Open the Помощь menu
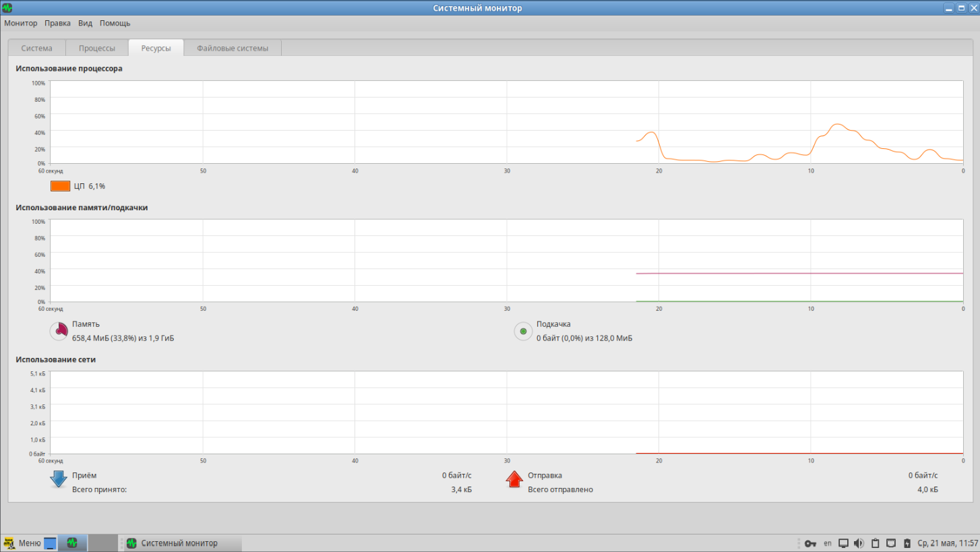 115,23
